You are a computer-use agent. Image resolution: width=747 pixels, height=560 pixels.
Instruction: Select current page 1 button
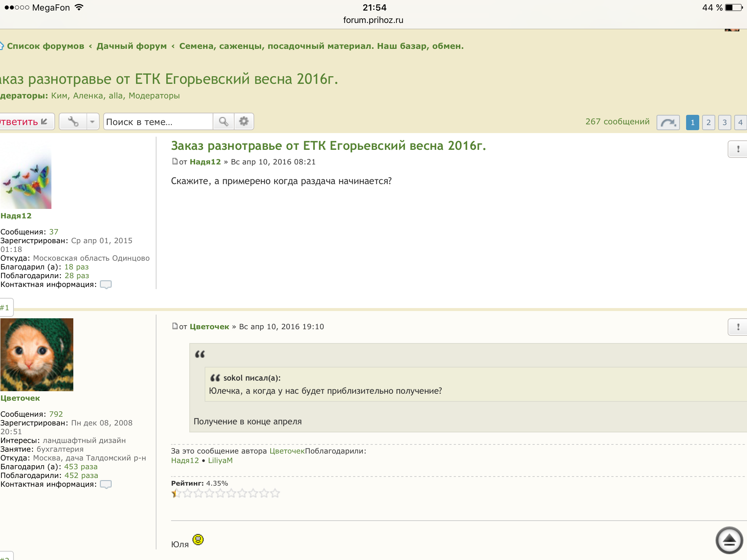[x=693, y=122]
